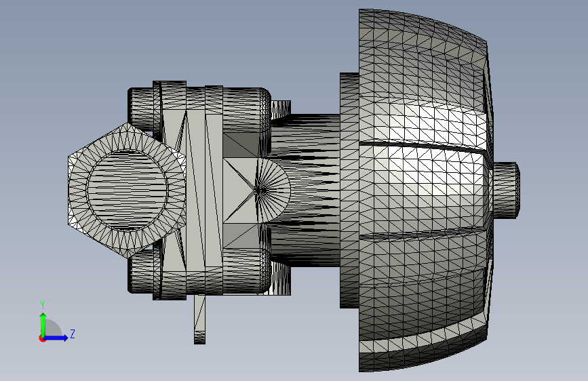This screenshot has height=381, width=588.
Task: Click the blue Z axis arrow of the triad
Action: [x=56, y=338]
